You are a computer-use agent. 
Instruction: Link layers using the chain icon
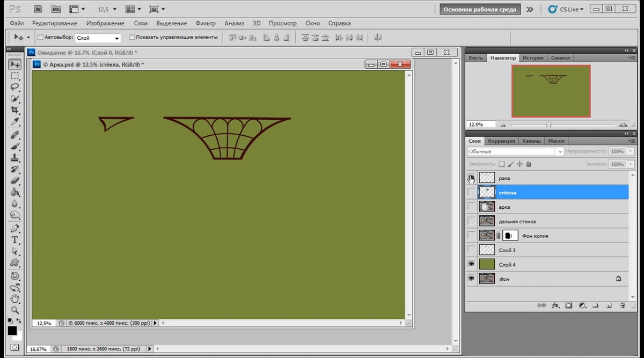pos(542,305)
